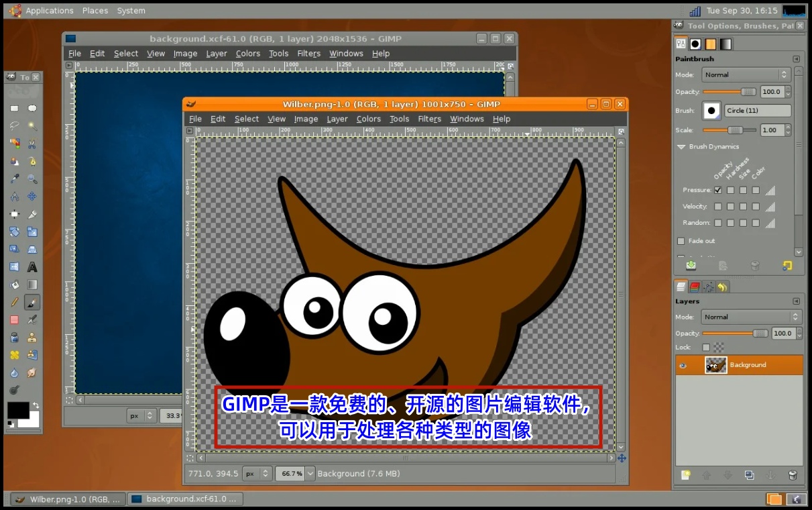Select the Blend gradient tool
This screenshot has width=812, height=510.
point(32,285)
